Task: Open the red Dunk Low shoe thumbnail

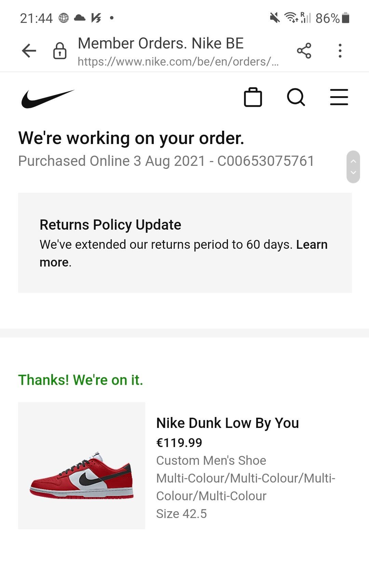Action: (x=82, y=465)
